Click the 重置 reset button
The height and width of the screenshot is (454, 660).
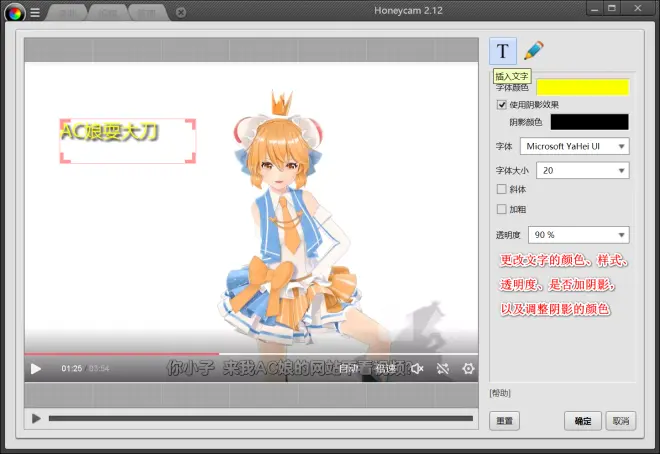click(x=504, y=421)
